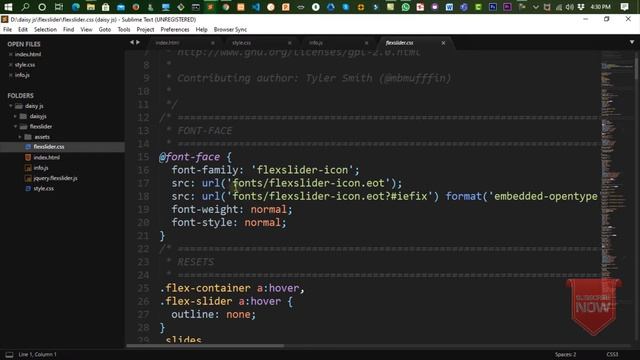640x360 pixels.
Task: Go to next tab with right arrow
Action: pyautogui.click(x=138, y=42)
